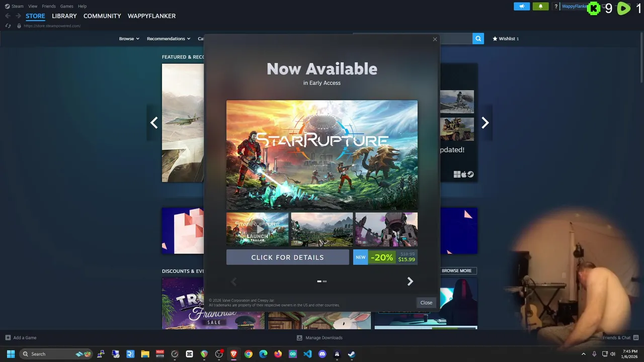Click the store URL address field

point(52,26)
